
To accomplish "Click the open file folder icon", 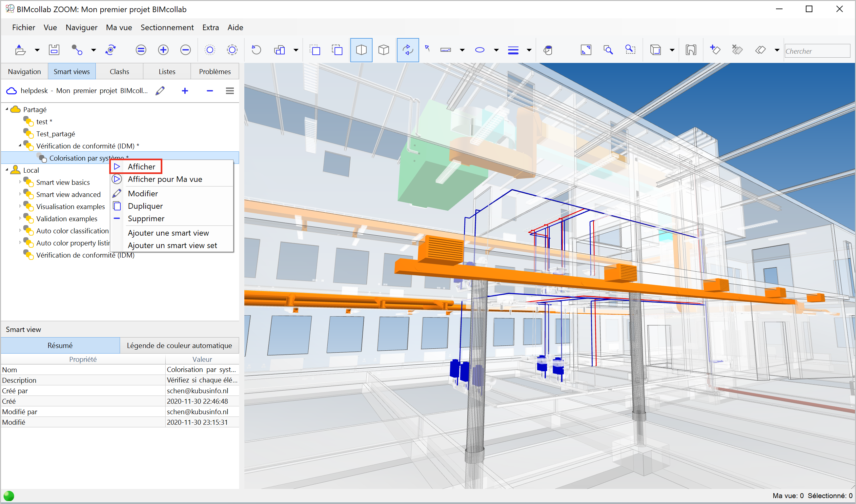I will click(x=20, y=50).
